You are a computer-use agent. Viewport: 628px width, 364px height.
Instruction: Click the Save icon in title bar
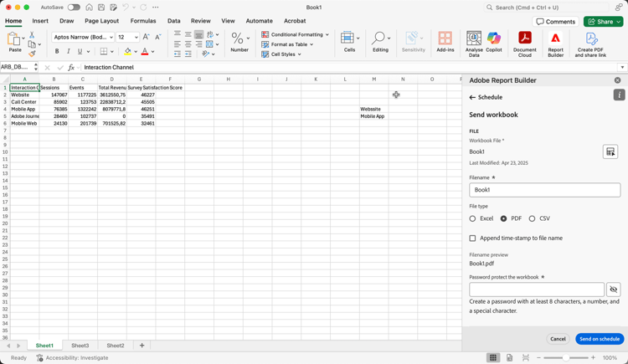click(101, 8)
